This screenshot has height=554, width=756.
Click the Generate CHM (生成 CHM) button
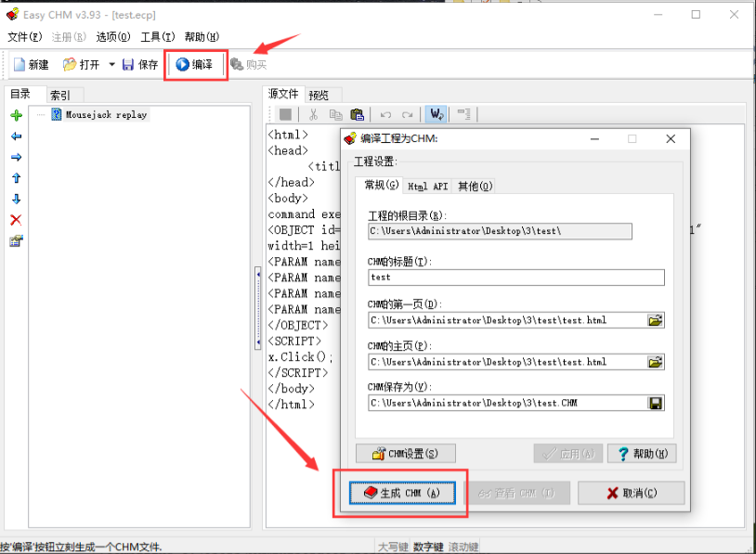pyautogui.click(x=402, y=493)
